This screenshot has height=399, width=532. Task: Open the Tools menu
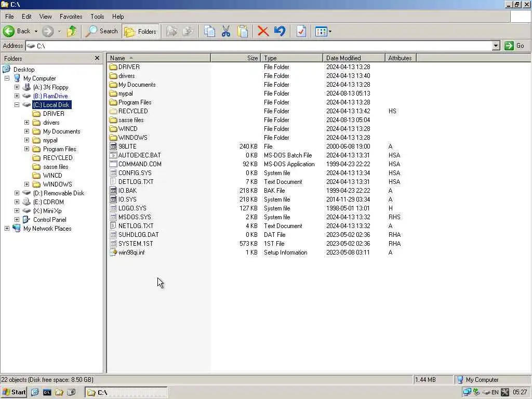point(97,16)
